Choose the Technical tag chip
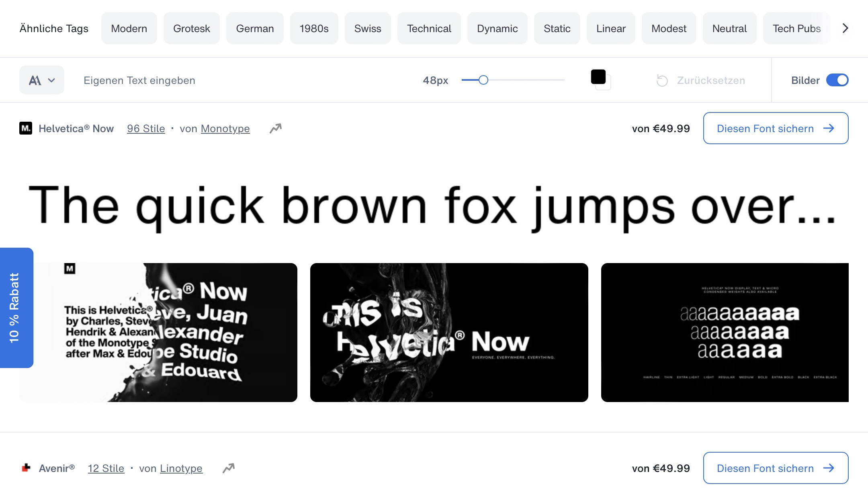The width and height of the screenshot is (868, 488). (429, 29)
